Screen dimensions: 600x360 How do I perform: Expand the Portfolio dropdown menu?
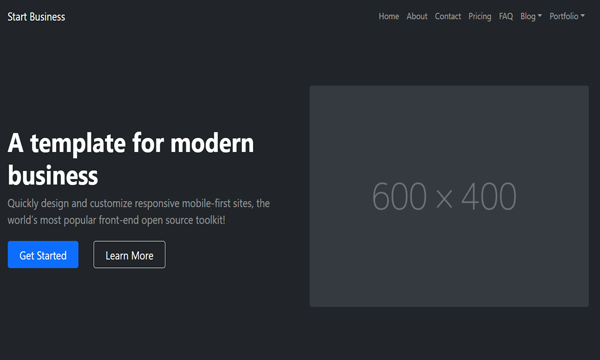click(567, 16)
